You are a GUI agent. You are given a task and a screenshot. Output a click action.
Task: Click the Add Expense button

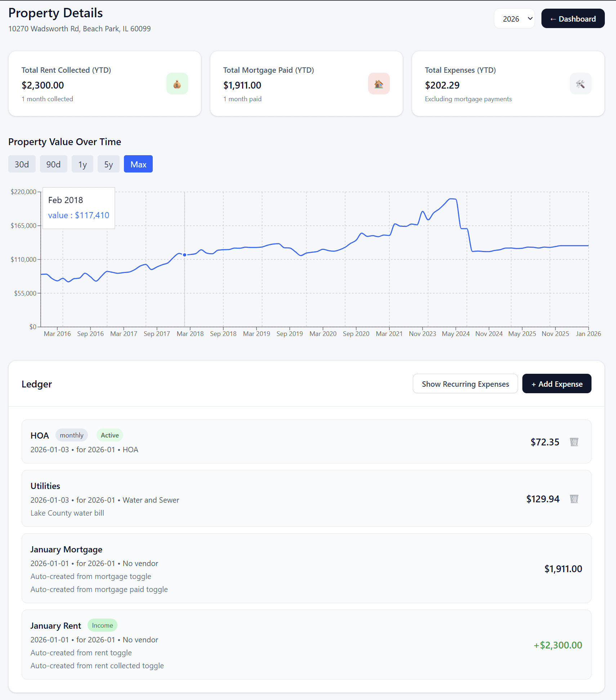[x=556, y=383]
